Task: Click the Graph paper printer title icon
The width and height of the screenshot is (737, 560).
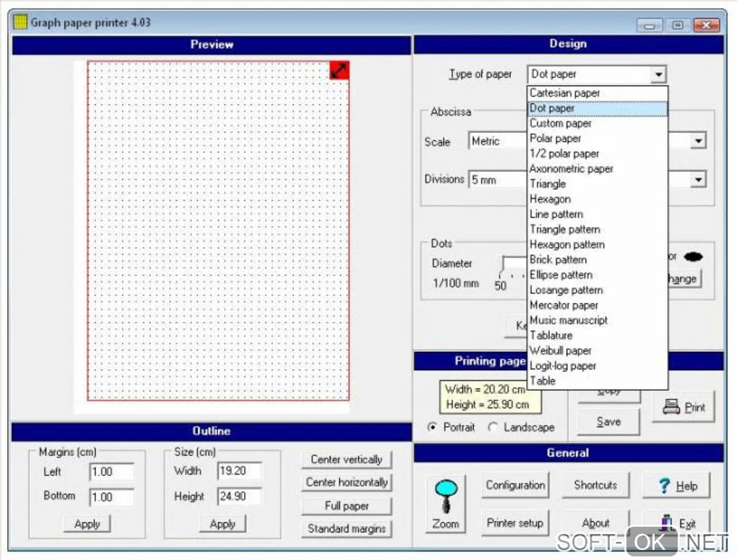Action: [20, 22]
